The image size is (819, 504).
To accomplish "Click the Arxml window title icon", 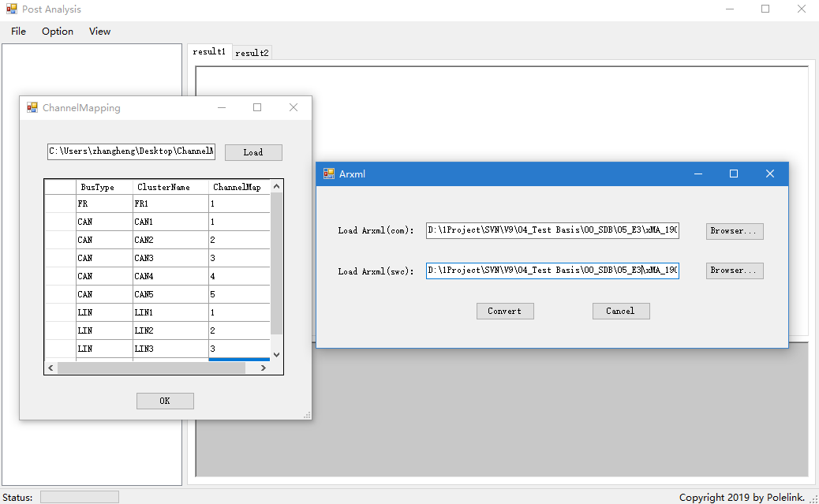I will pyautogui.click(x=328, y=174).
